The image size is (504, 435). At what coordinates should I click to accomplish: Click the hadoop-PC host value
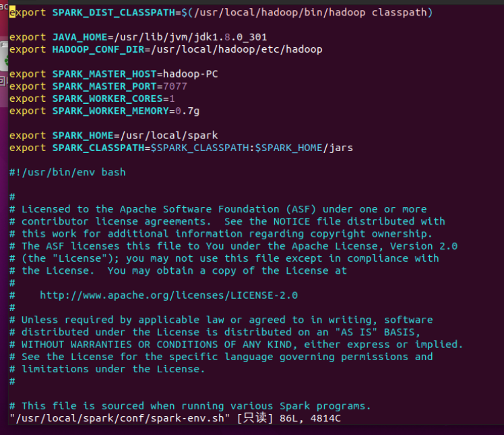coord(190,74)
